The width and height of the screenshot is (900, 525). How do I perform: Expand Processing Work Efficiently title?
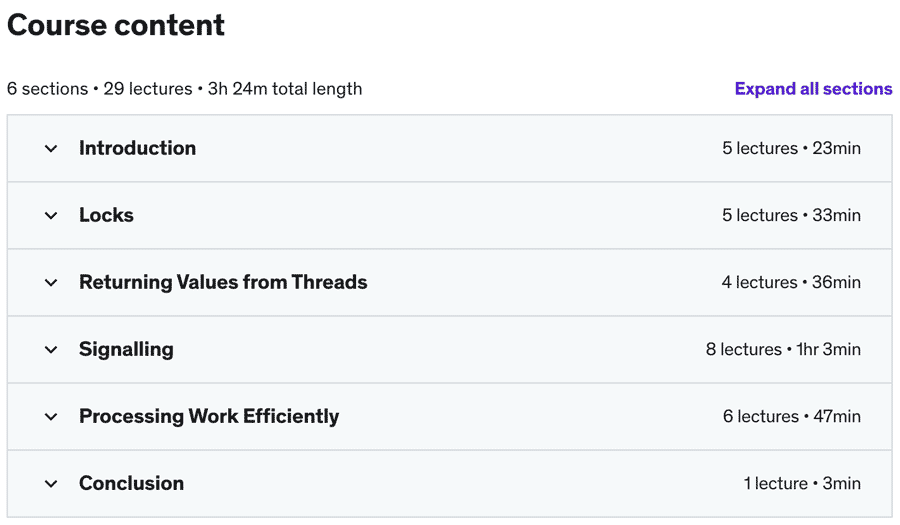coord(209,416)
